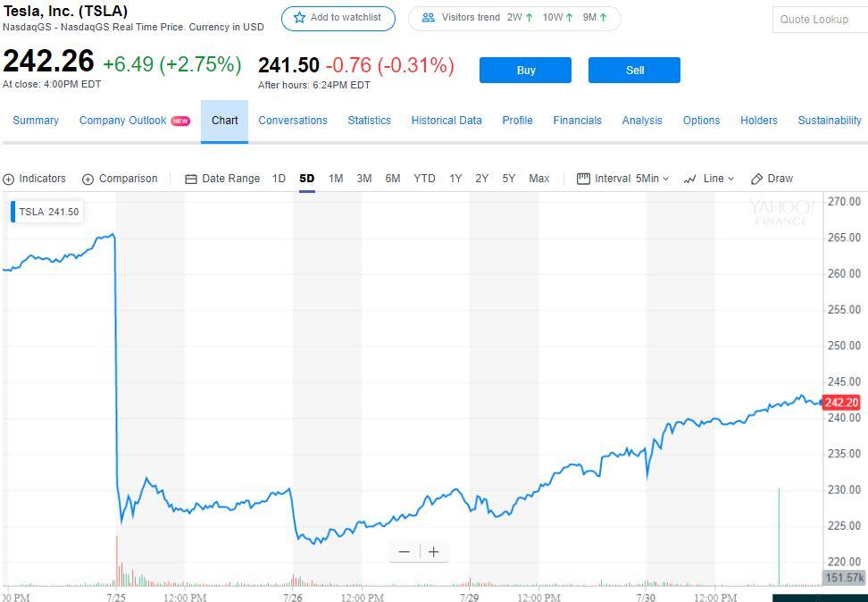The width and height of the screenshot is (868, 602).
Task: Click the 7/25 date axis label
Action: point(116,598)
